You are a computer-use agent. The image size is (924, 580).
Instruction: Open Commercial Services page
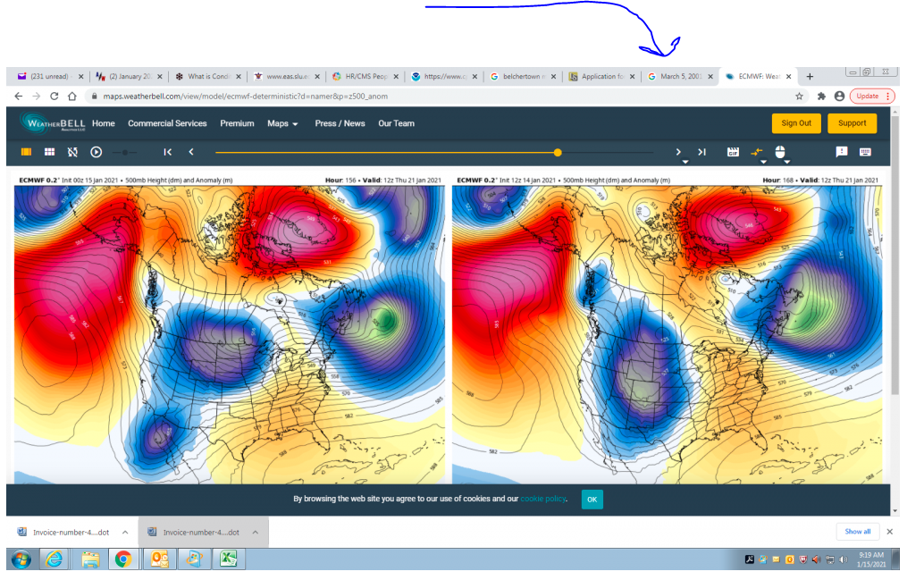(x=167, y=123)
